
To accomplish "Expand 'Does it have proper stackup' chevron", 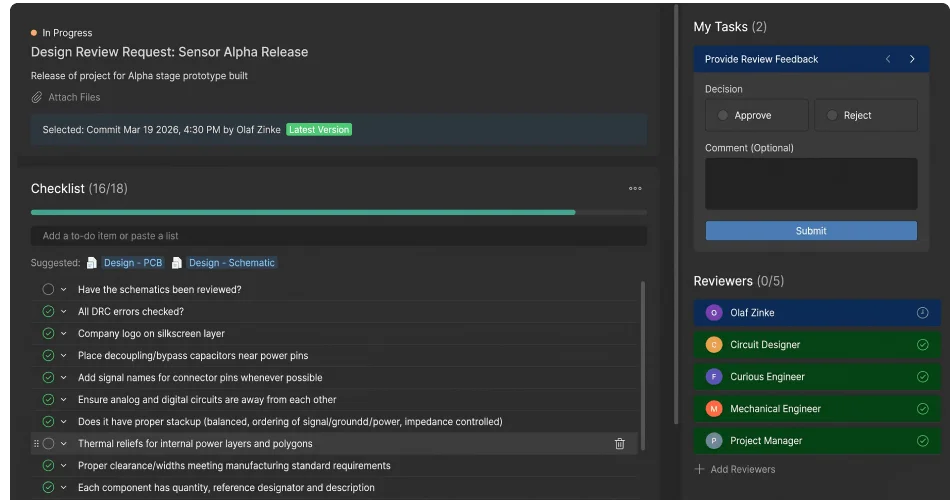I will (64, 422).
